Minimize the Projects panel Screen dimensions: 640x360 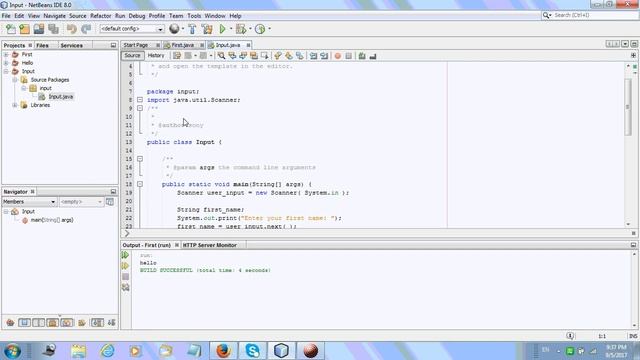(x=113, y=45)
